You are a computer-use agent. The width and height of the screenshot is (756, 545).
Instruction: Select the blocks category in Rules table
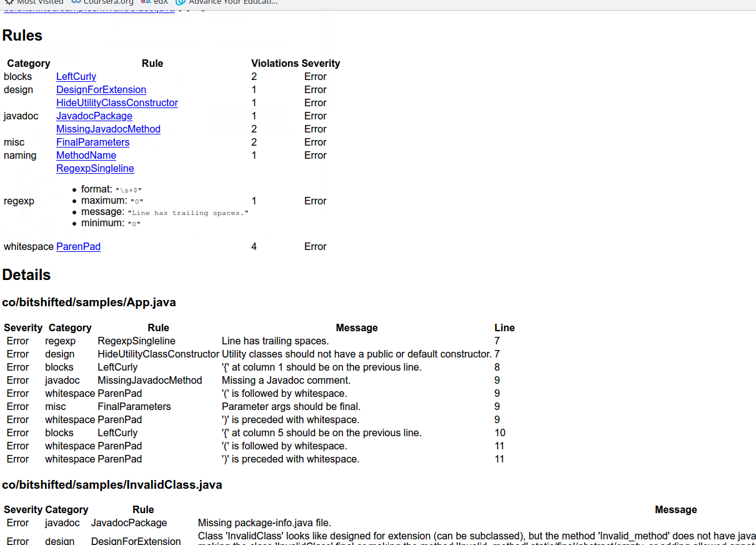click(18, 76)
